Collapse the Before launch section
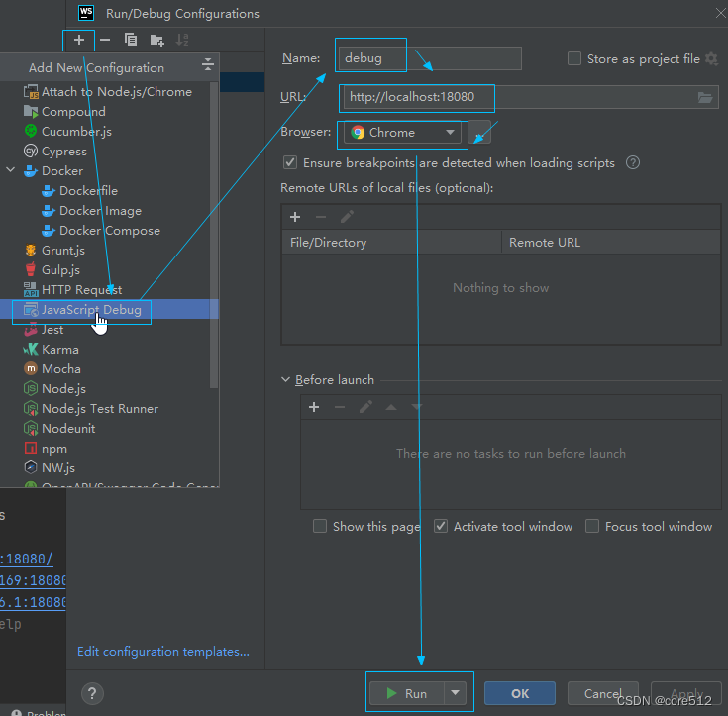Screen dimensions: 728x716 [x=285, y=380]
